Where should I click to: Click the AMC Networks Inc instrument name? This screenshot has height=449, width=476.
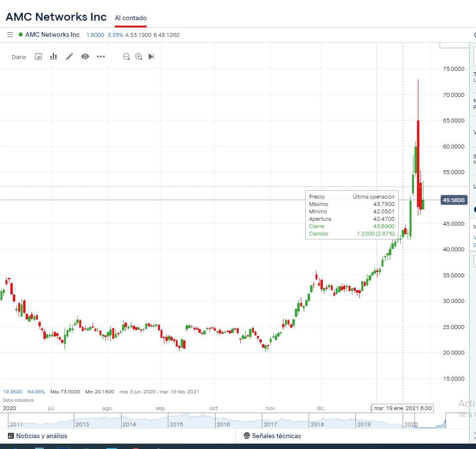click(x=53, y=34)
